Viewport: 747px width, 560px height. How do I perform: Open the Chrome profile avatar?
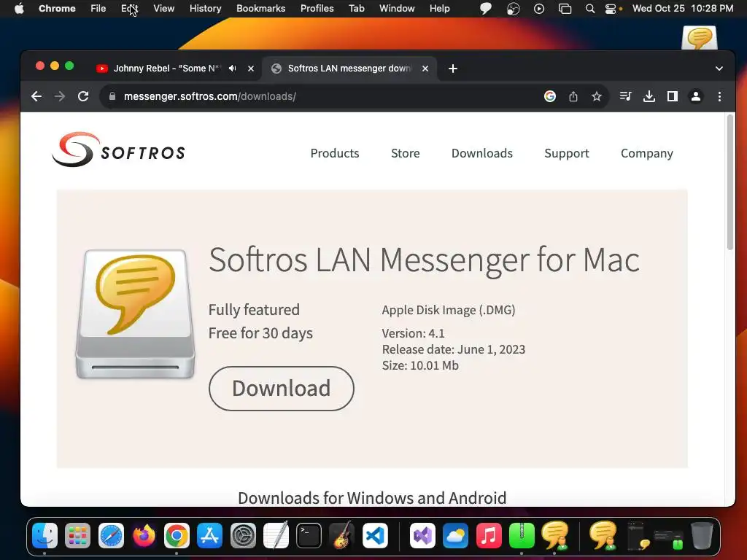695,97
